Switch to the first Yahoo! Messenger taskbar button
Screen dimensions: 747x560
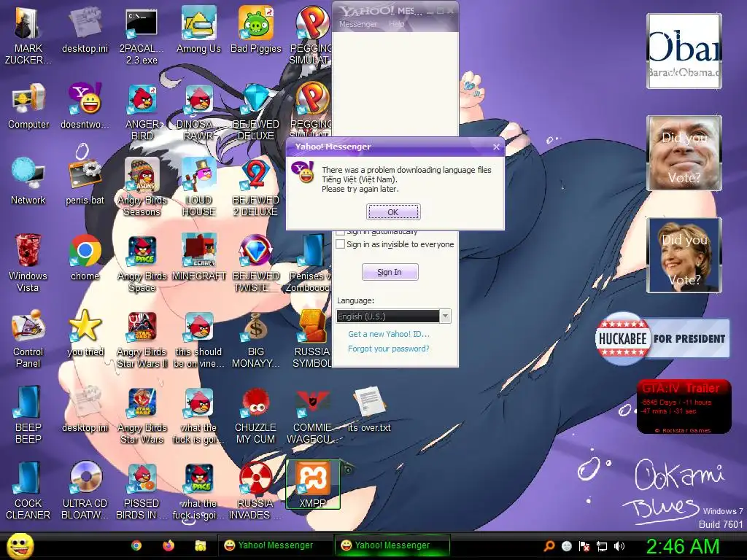(x=276, y=545)
